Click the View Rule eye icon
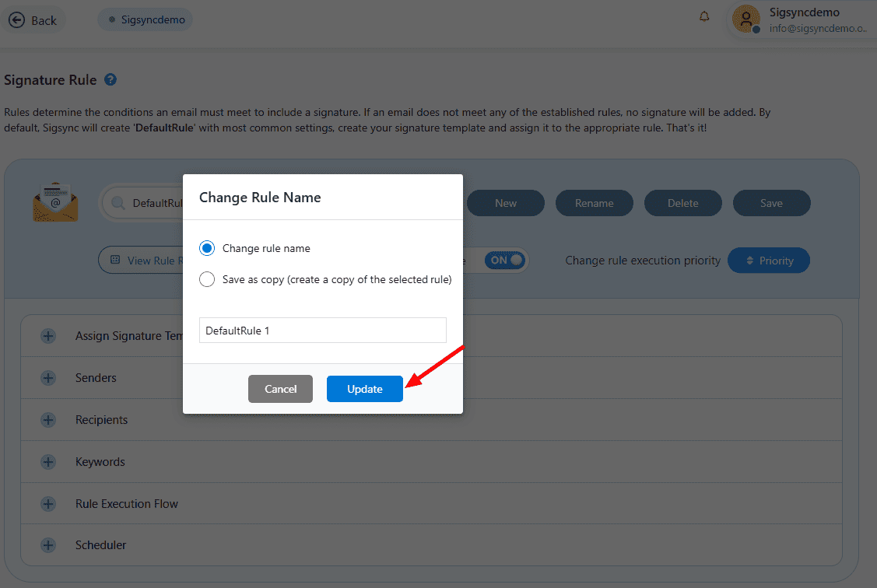The image size is (877, 588). (x=115, y=260)
